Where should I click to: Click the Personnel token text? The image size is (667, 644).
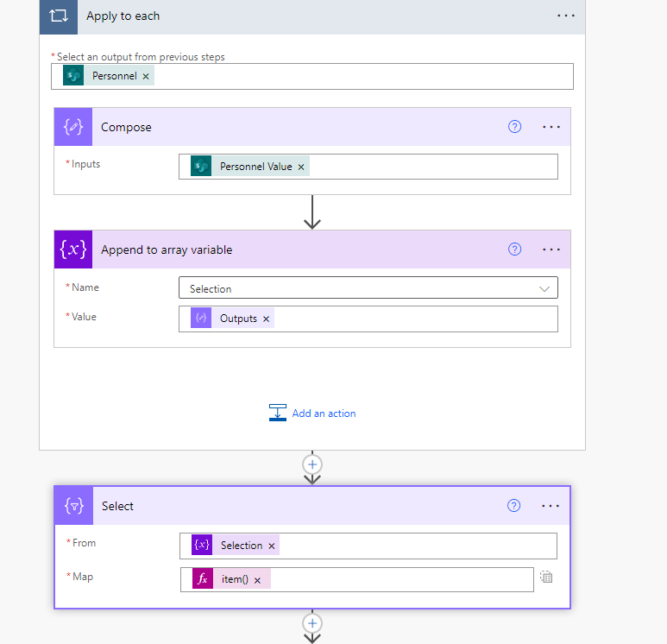(115, 76)
